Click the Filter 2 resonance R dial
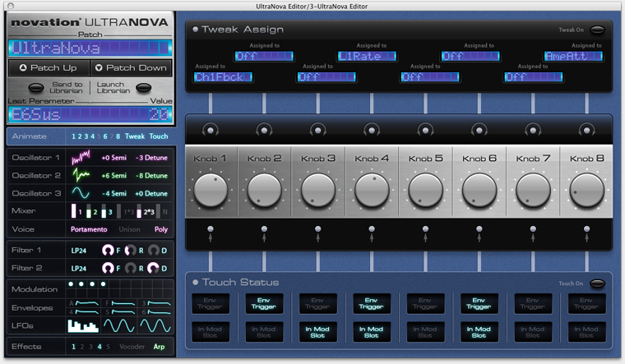 pos(130,268)
